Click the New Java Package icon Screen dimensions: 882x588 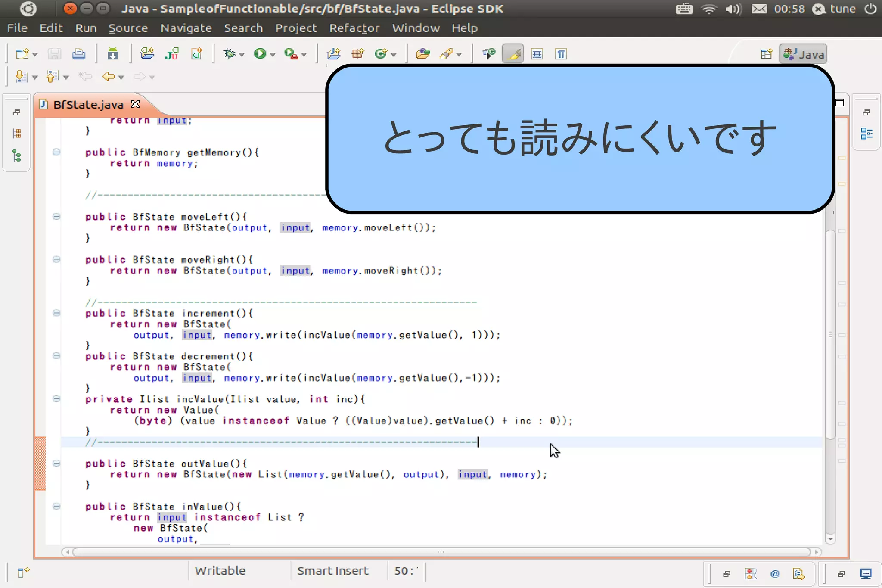pos(357,54)
